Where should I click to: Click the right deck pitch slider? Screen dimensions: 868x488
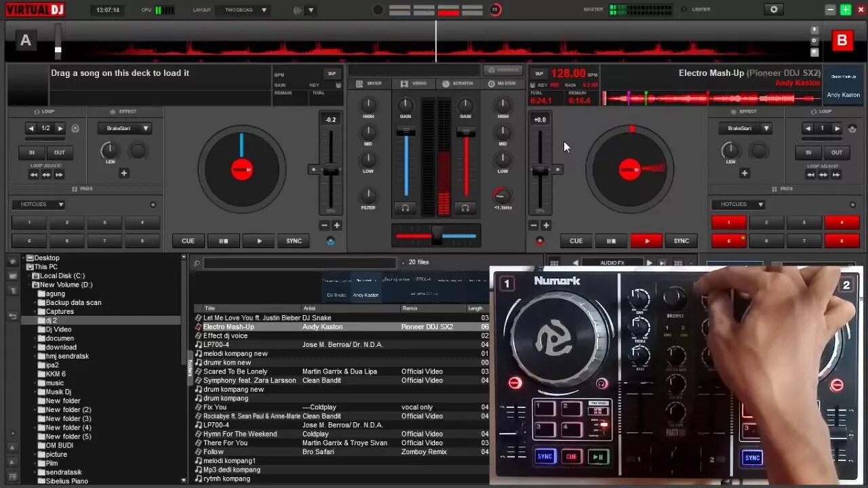[540, 171]
